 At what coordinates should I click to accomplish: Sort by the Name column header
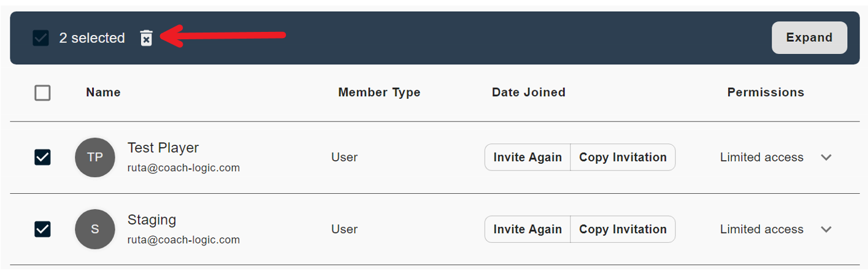pyautogui.click(x=103, y=93)
